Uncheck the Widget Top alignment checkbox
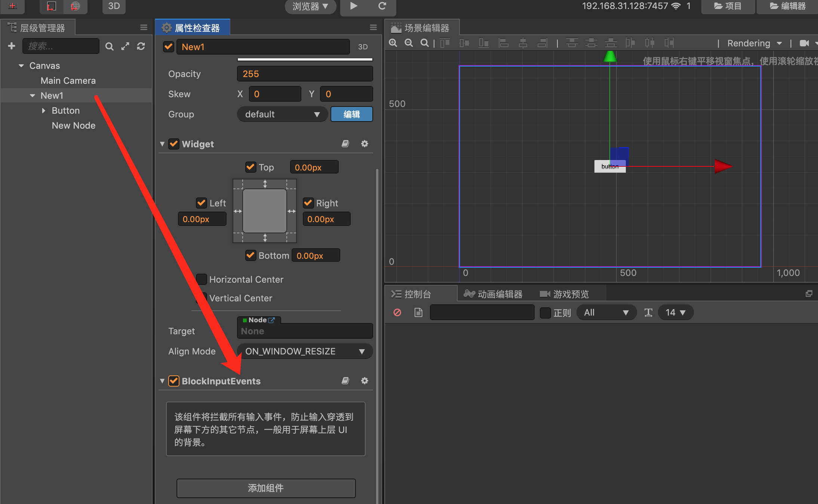 click(250, 167)
